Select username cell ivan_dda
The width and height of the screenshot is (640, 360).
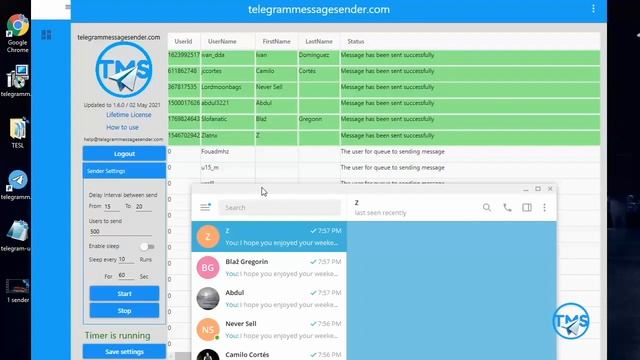point(227,58)
